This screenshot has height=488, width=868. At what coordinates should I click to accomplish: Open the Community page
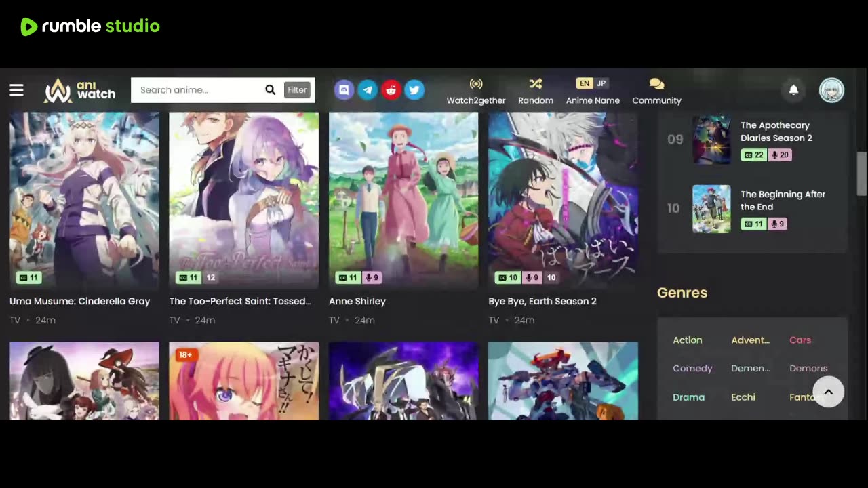point(656,91)
